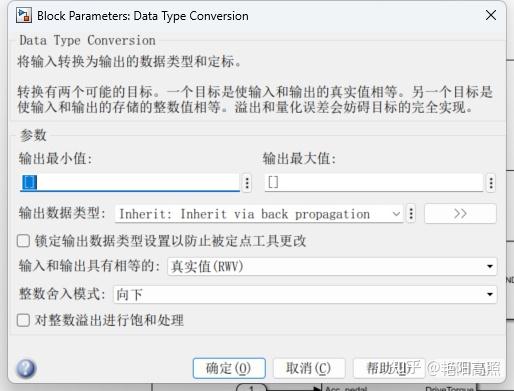
Task: Click the blue help question mark icon
Action: [26, 368]
